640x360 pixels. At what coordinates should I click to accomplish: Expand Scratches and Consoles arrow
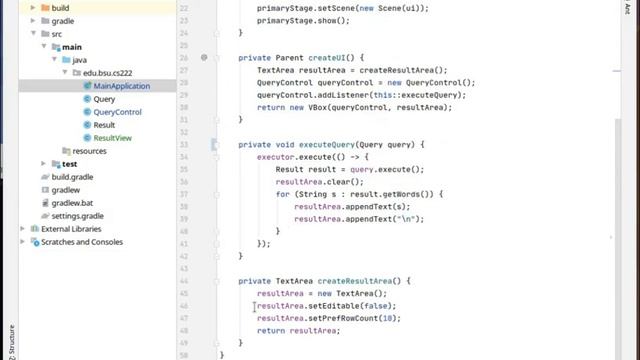click(x=22, y=242)
